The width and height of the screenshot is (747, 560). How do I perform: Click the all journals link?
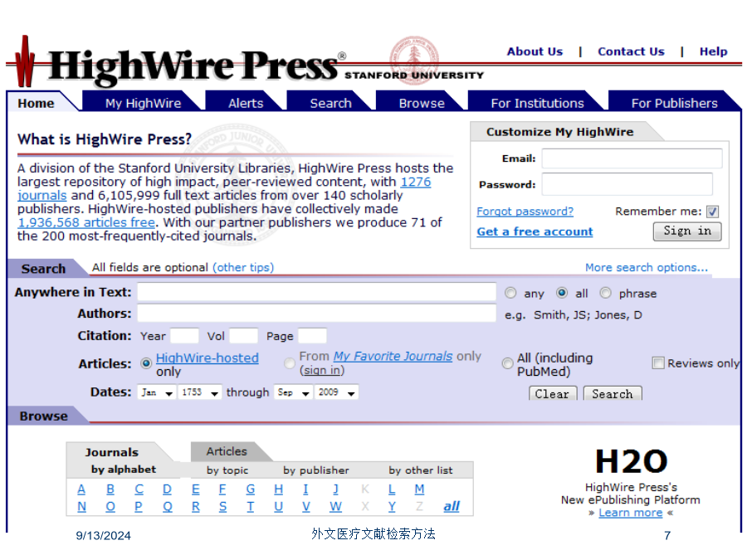[452, 506]
